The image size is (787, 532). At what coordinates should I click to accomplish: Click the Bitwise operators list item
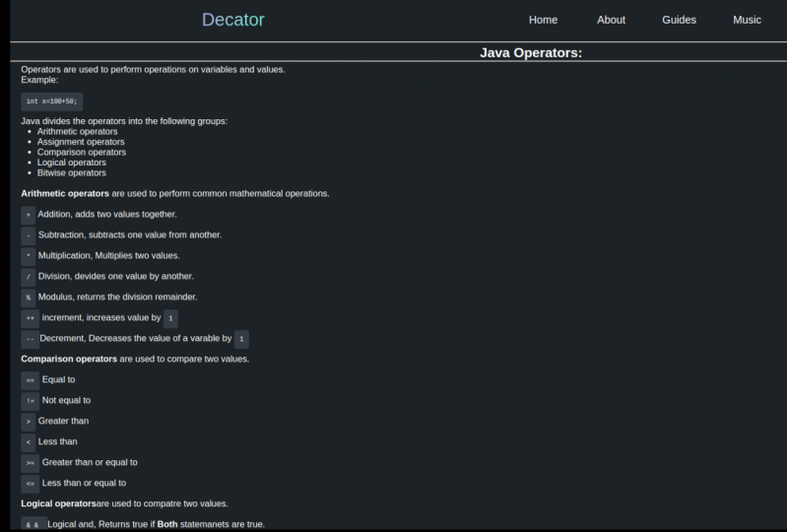click(71, 172)
